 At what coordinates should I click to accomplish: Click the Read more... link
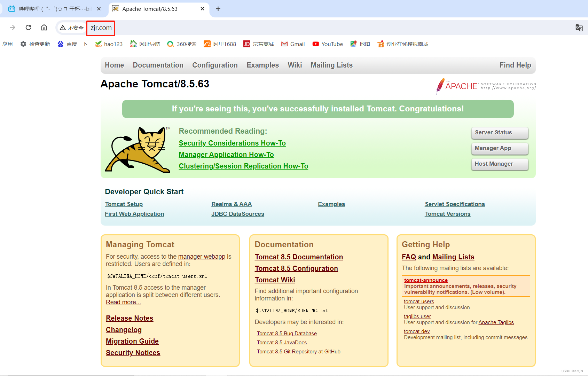(123, 302)
